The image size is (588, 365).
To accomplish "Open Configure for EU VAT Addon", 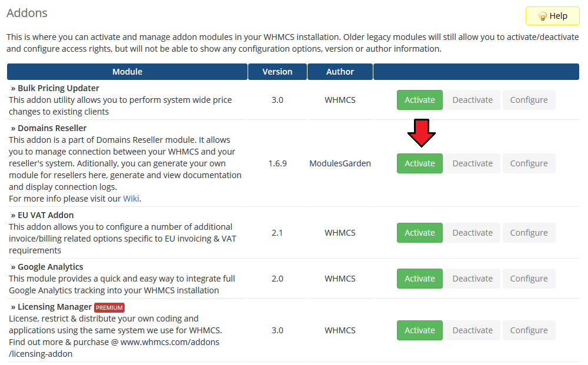I will (529, 233).
